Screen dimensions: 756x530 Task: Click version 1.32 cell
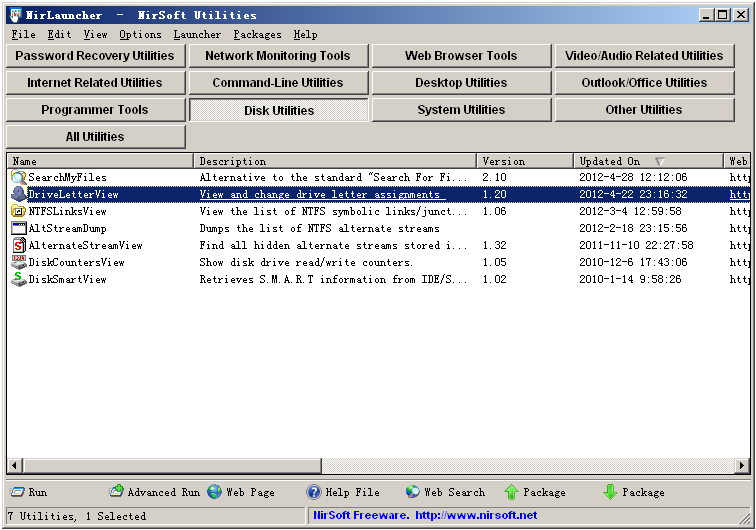click(x=495, y=245)
